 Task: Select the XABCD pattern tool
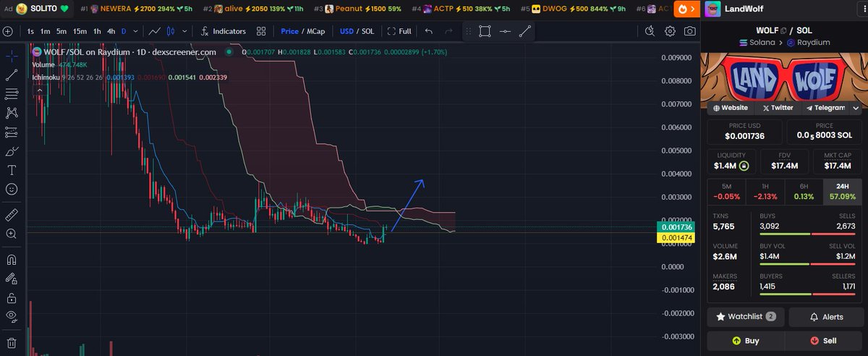point(11,113)
